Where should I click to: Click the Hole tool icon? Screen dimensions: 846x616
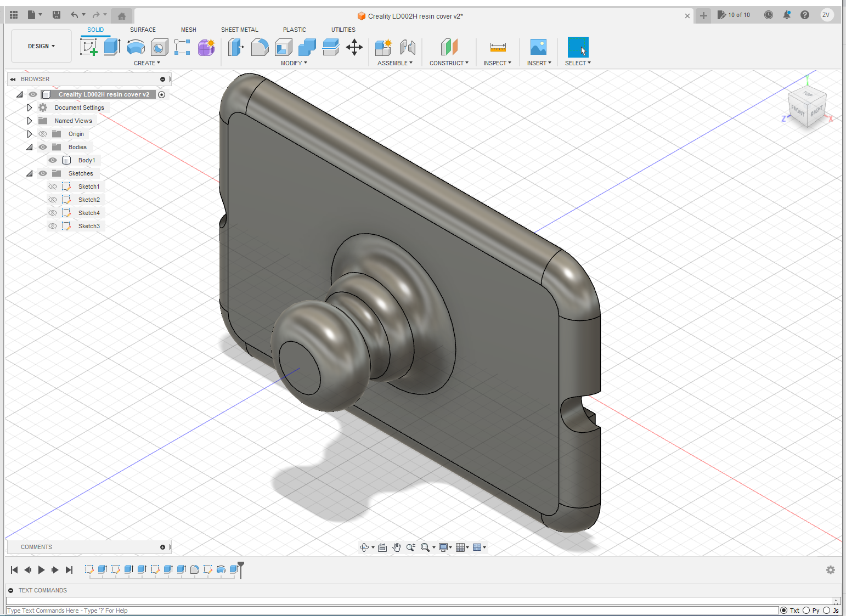[x=159, y=47]
